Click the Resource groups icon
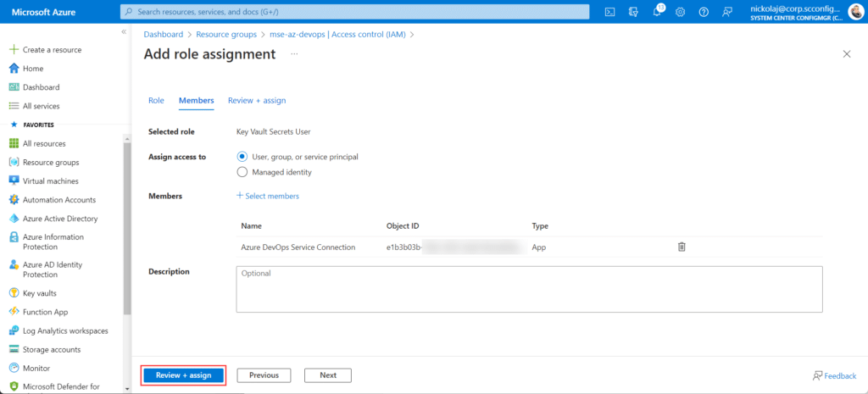This screenshot has width=868, height=394. [14, 163]
